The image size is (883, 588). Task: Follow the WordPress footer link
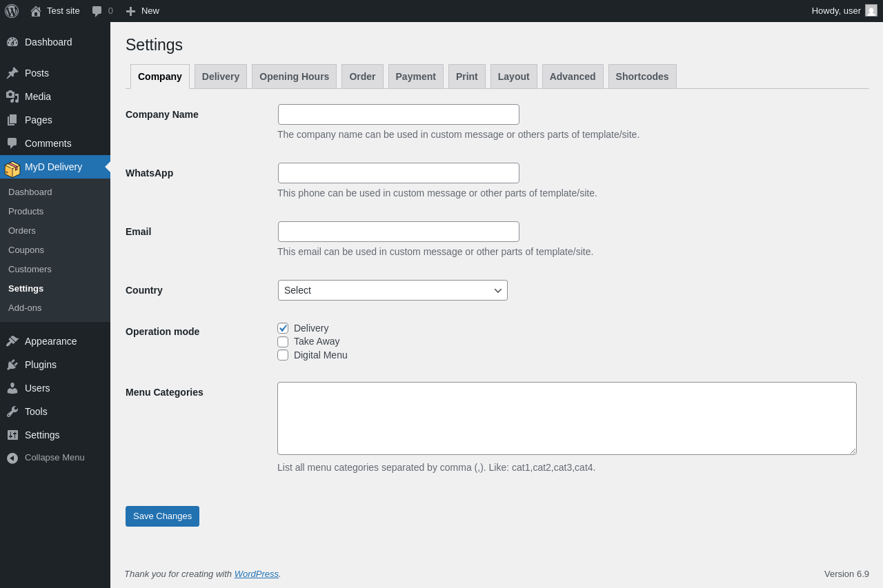pos(256,574)
